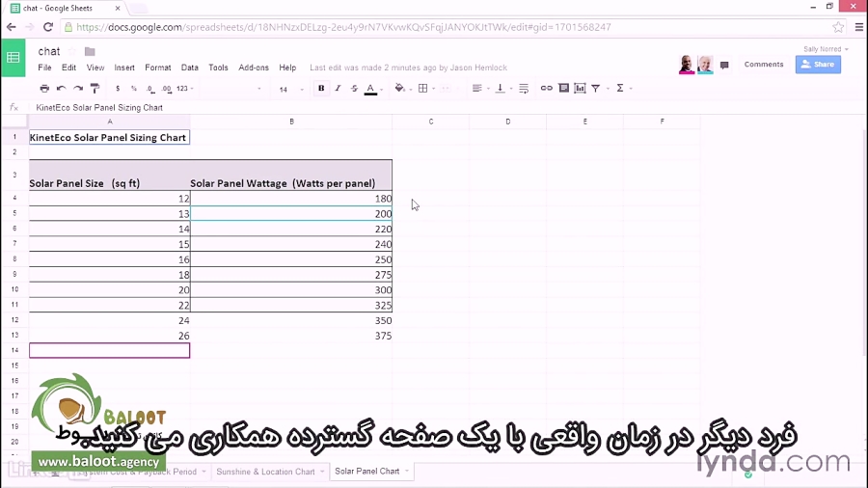Open the Help menu
Viewport: 868px width, 488px height.
tap(287, 68)
